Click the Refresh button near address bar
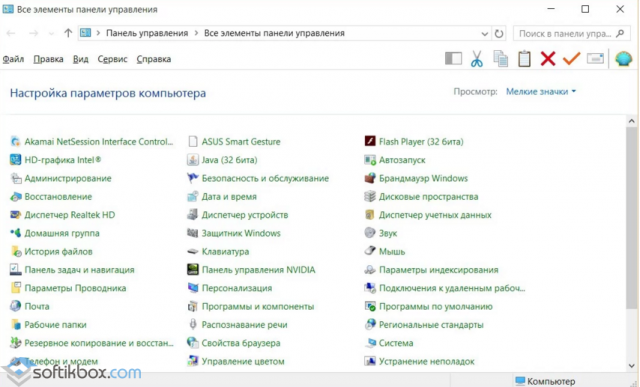This screenshot has width=640, height=387. pyautogui.click(x=499, y=33)
